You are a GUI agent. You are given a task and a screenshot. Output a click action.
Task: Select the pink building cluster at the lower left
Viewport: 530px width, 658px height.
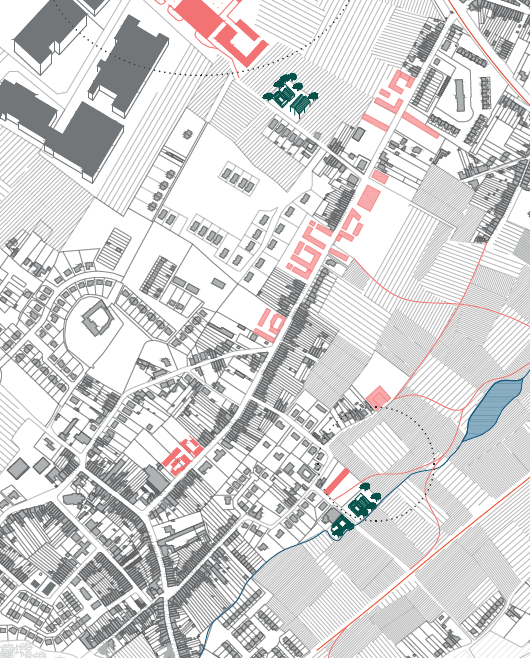183,455
